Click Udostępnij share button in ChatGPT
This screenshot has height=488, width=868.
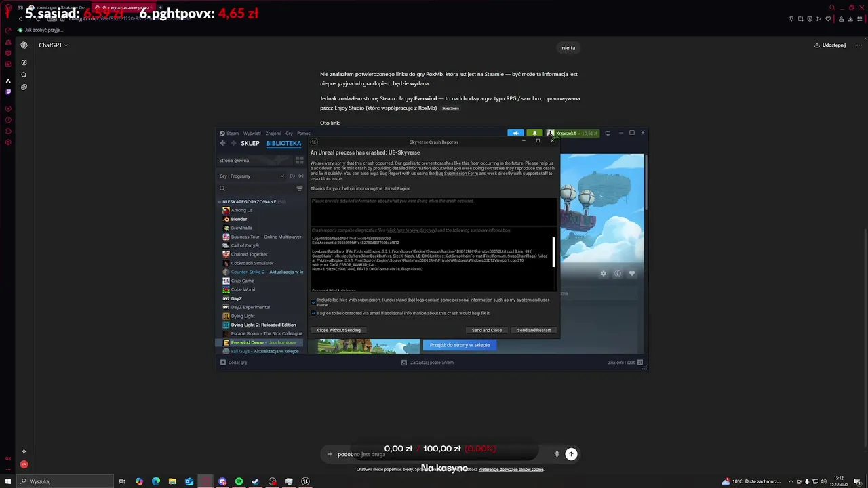coord(830,45)
